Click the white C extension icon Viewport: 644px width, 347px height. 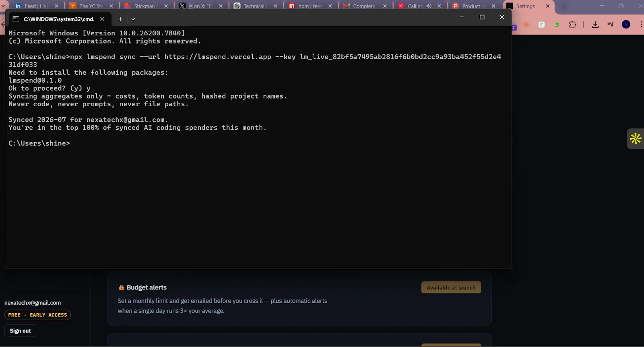[x=542, y=25]
